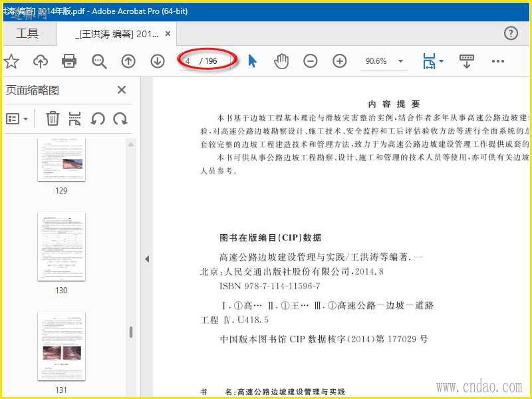Screen dimensions: 532x399
Task: Select the arrow selection tool
Action: click(253, 61)
